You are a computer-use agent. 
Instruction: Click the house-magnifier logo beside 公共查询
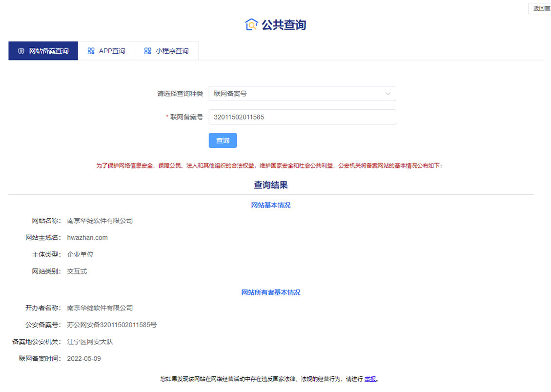point(251,24)
